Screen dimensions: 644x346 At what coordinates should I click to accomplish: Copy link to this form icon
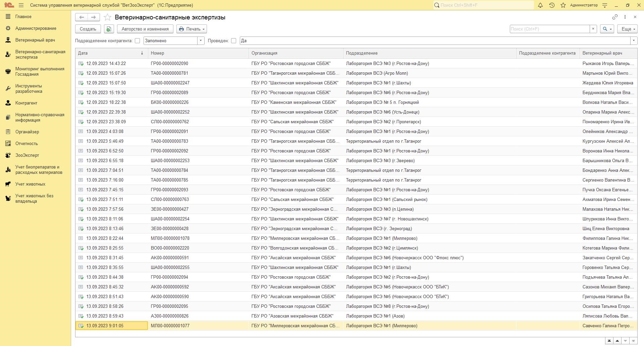click(x=615, y=17)
